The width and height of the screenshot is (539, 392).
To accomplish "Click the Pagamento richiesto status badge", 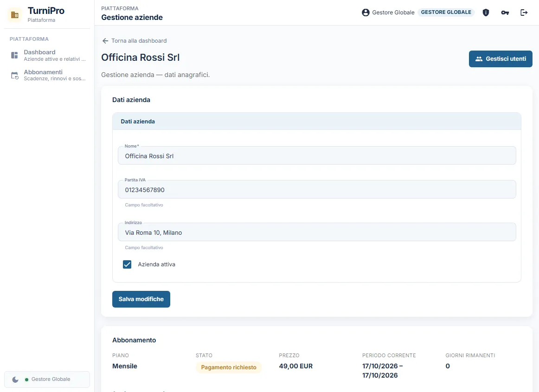I will 229,367.
